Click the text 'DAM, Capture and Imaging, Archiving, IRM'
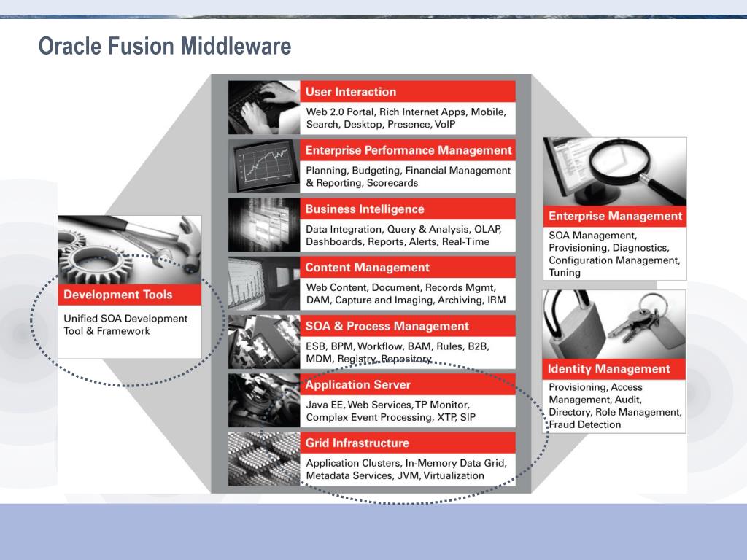Image resolution: width=747 pixels, height=560 pixels. tap(406, 300)
